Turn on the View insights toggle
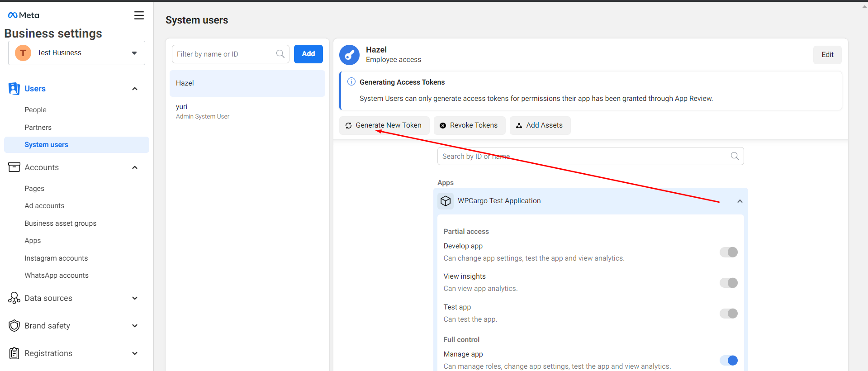 tap(728, 283)
